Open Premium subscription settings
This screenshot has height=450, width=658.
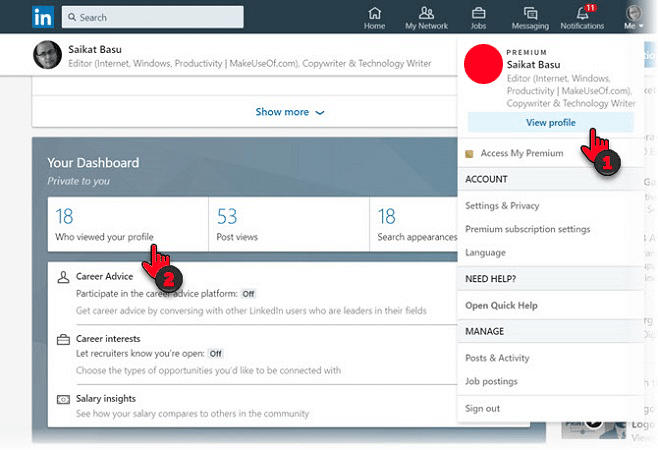pyautogui.click(x=527, y=229)
